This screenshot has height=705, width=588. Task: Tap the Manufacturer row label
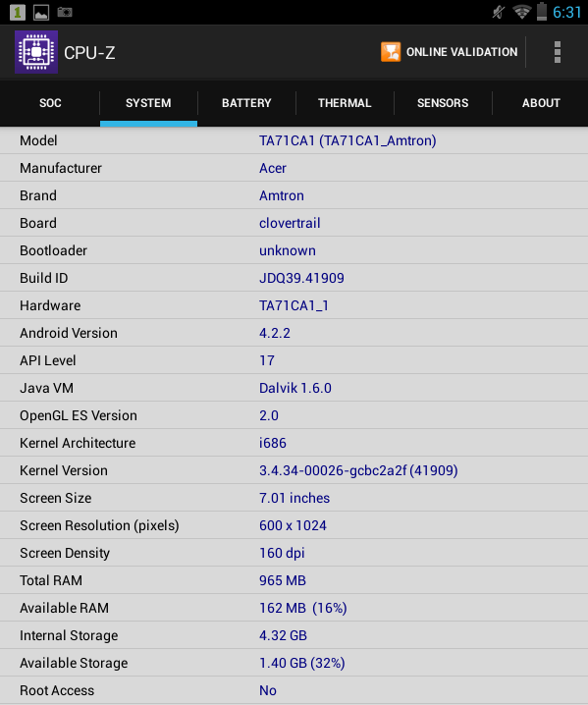[x=61, y=168]
